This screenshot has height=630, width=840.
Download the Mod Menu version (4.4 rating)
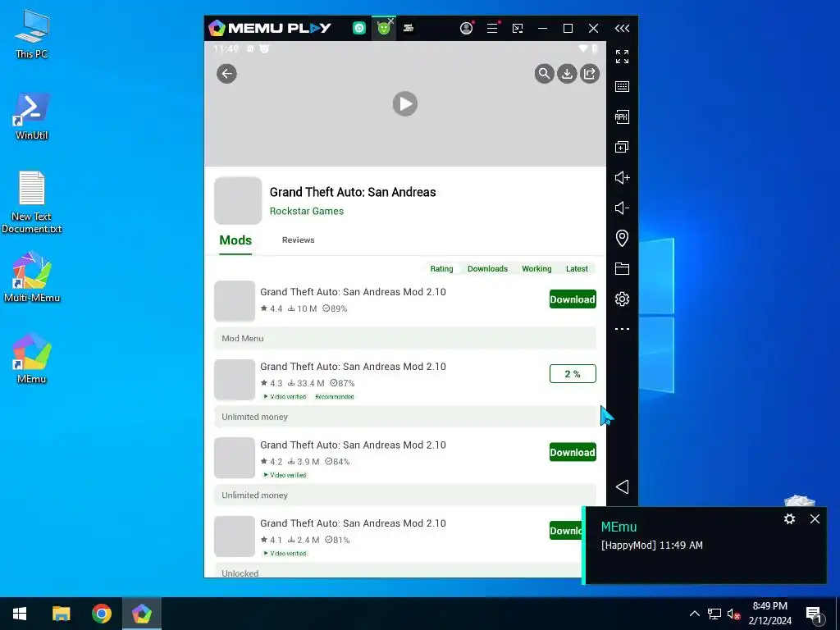(x=573, y=299)
